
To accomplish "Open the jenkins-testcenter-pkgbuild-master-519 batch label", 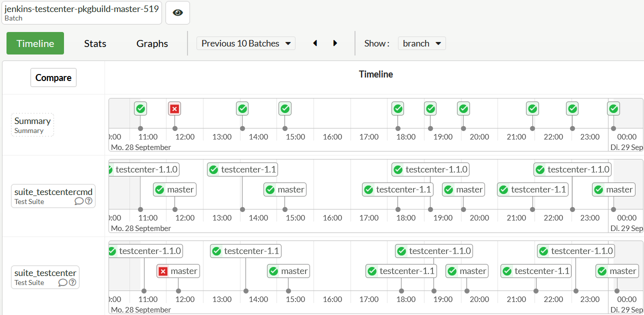I will [x=81, y=12].
